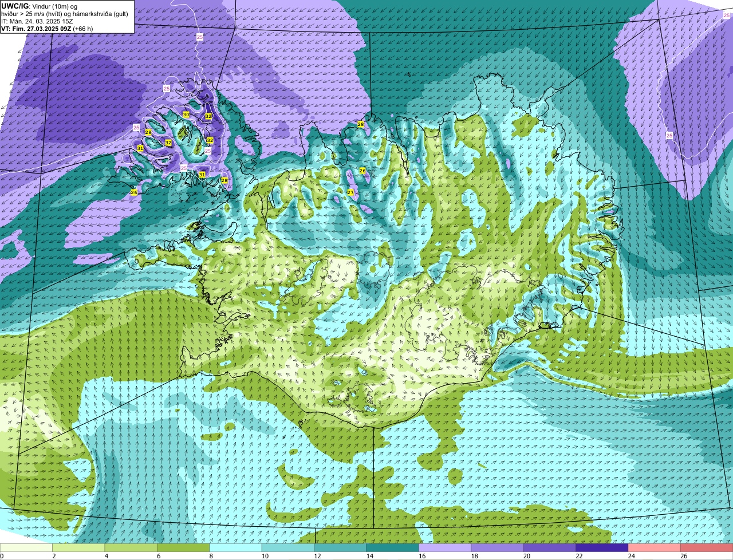The image size is (733, 560).
Task: Select the 20–22 m/s purple legend swatch
Action: pos(550,547)
